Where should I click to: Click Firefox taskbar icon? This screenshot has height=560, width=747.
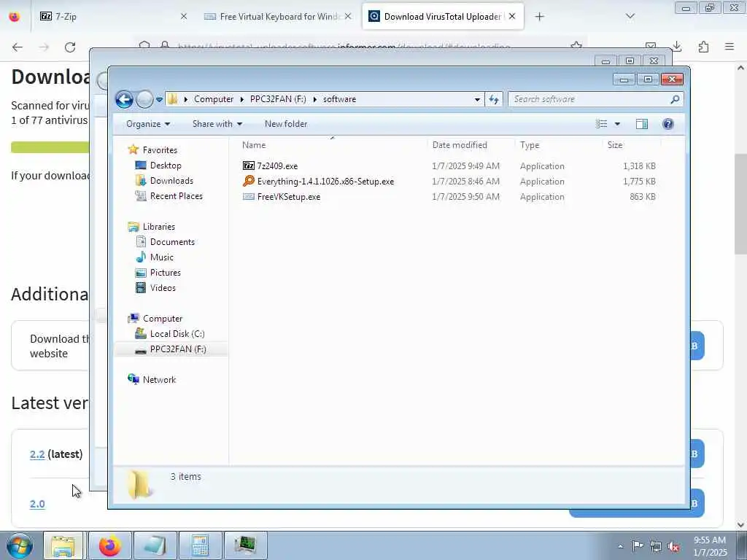(109, 545)
